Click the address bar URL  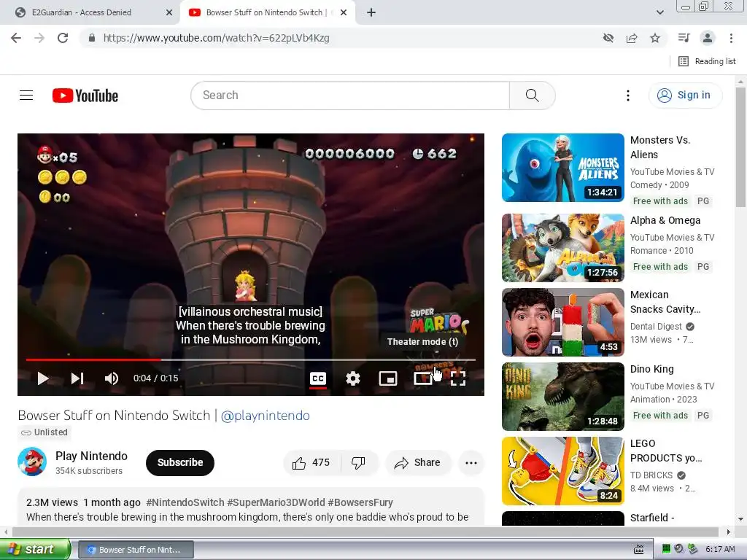(x=216, y=38)
